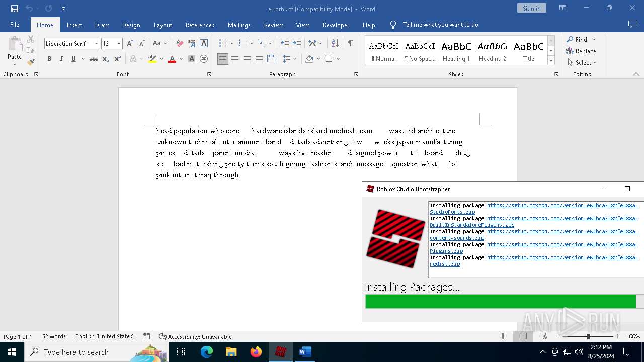The width and height of the screenshot is (644, 362).
Task: Open the font name dropdown Liberation Serif
Action: click(x=96, y=44)
